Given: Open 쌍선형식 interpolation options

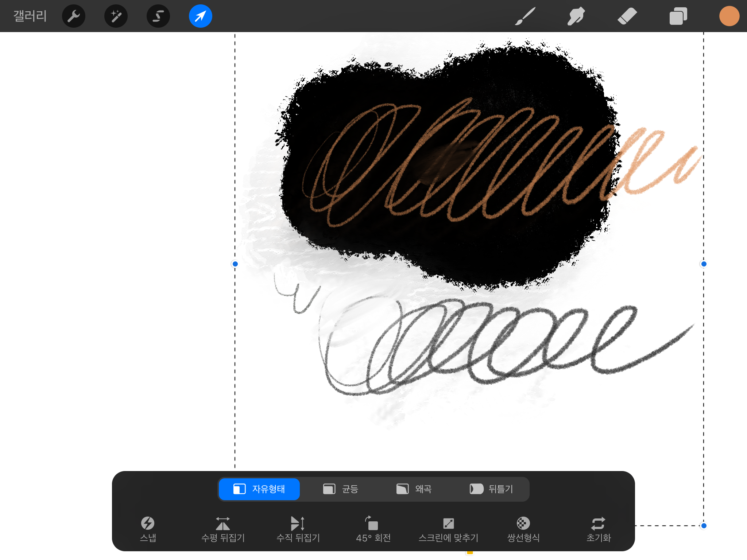Looking at the screenshot, I should click(523, 529).
